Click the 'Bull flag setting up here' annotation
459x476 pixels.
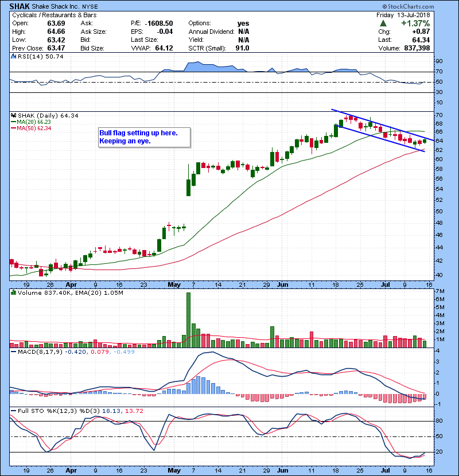pyautogui.click(x=144, y=137)
